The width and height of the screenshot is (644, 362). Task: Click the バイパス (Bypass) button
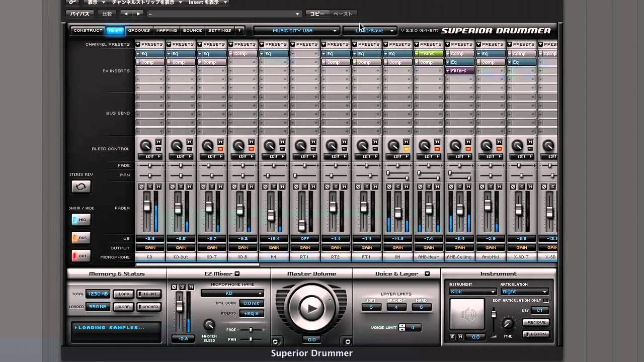coord(80,14)
